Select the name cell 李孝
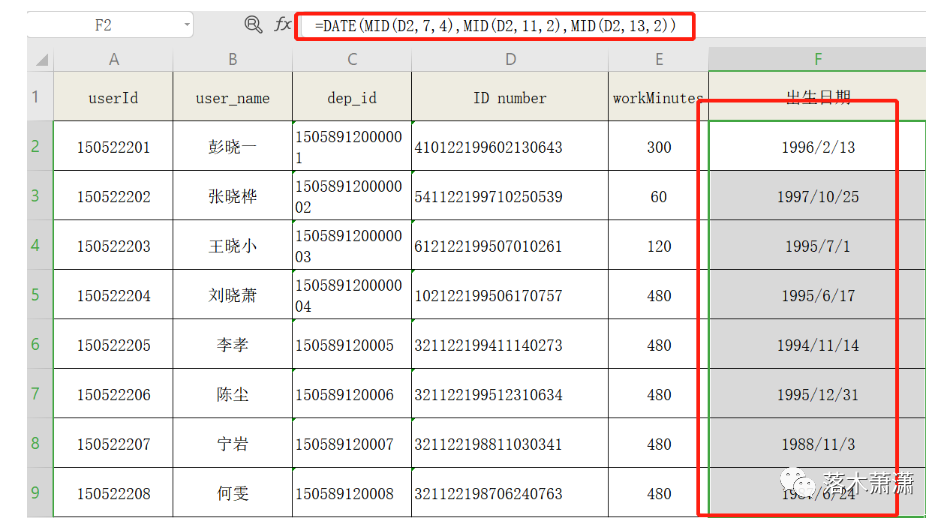 pyautogui.click(x=233, y=344)
